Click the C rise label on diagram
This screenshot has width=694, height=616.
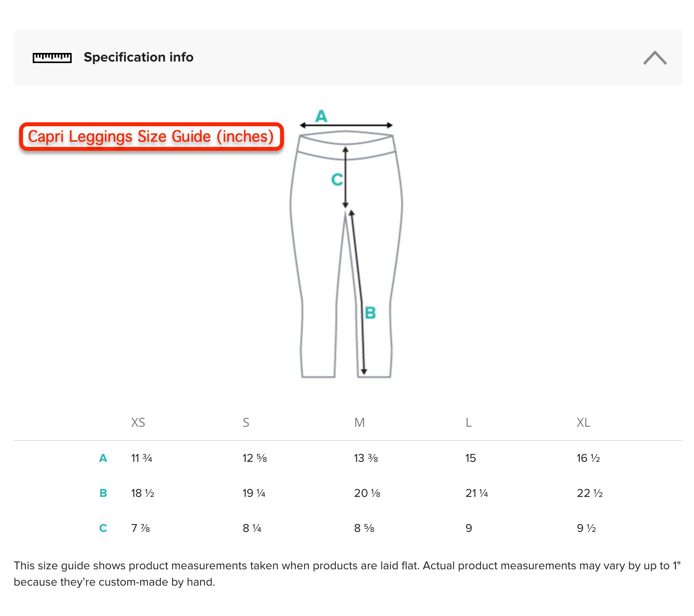[x=337, y=180]
